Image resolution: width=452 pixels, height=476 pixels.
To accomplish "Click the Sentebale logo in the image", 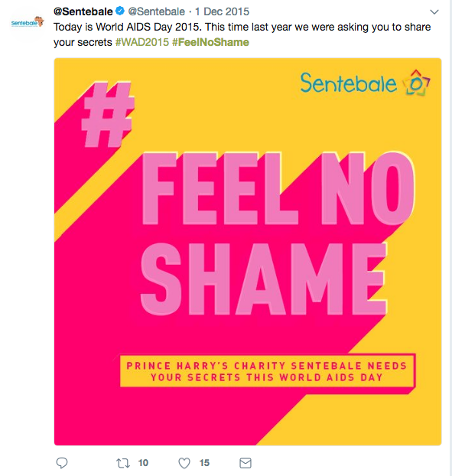I will coord(366,83).
